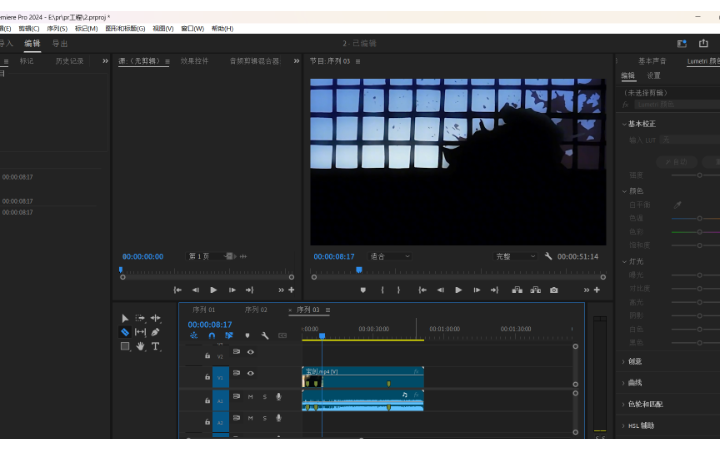Screen dimensions: 720x450
Task: Collapse the 灯光 section
Action: pos(624,262)
